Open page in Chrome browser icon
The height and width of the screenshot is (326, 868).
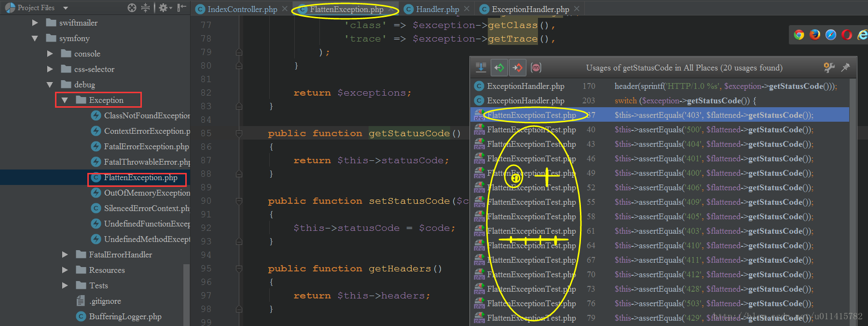coord(799,35)
